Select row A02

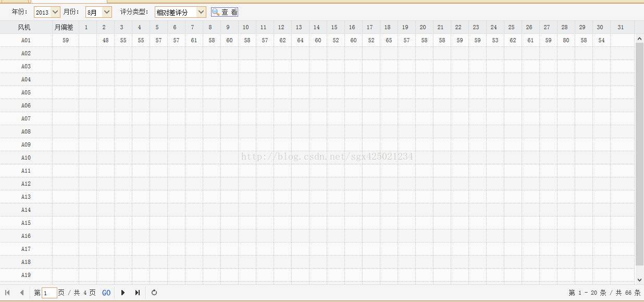317,53
